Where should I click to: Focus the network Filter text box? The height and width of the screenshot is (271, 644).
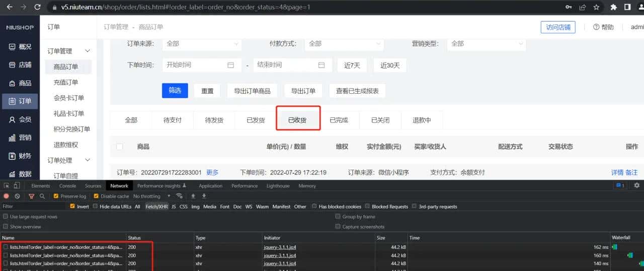[x=33, y=206]
